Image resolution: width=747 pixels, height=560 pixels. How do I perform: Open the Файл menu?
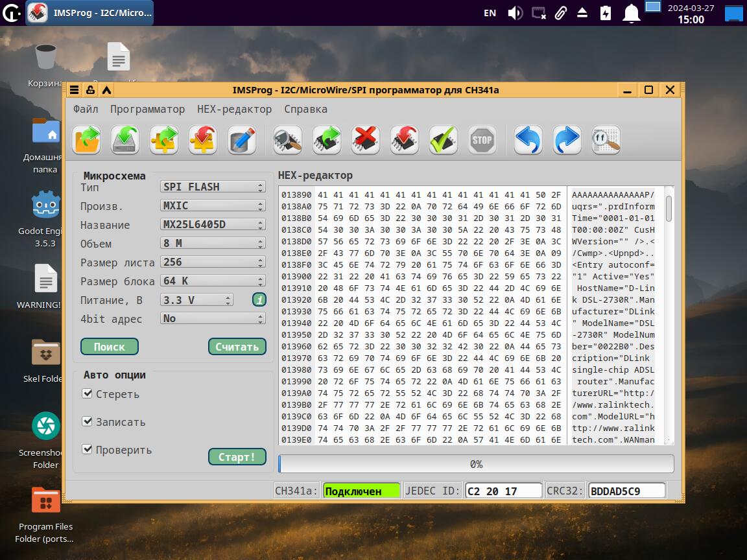tap(86, 109)
